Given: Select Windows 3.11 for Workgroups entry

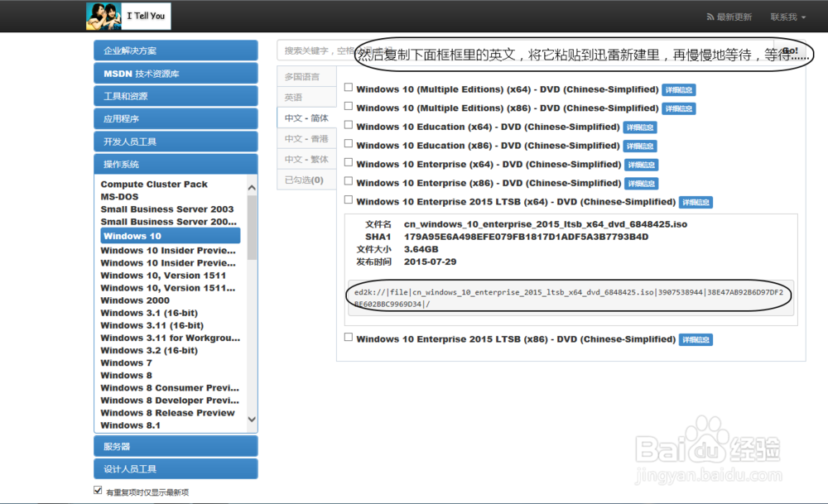Looking at the screenshot, I should [x=170, y=338].
